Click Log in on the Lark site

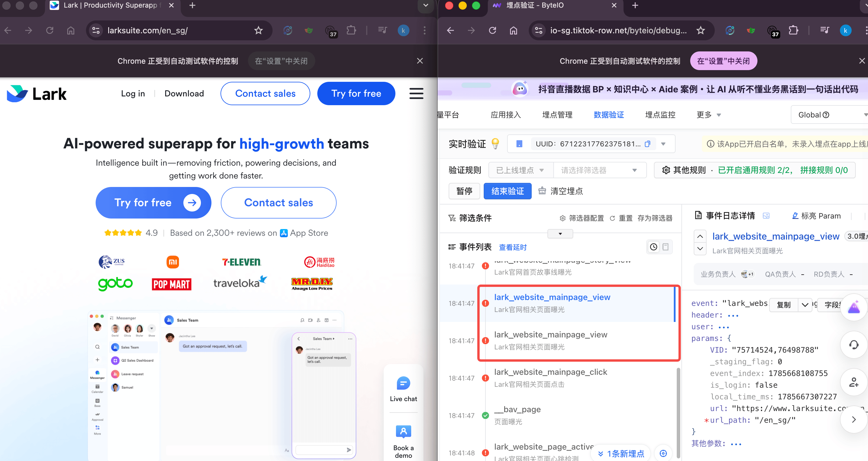click(133, 93)
